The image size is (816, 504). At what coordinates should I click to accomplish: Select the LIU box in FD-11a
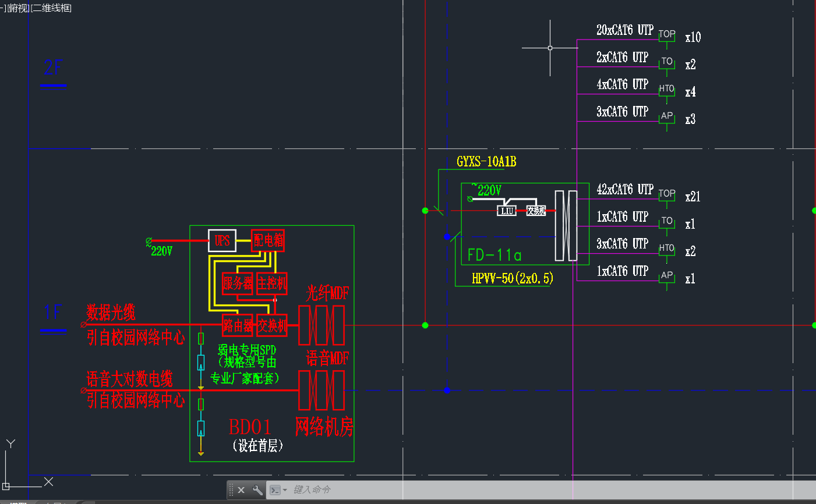pyautogui.click(x=507, y=211)
